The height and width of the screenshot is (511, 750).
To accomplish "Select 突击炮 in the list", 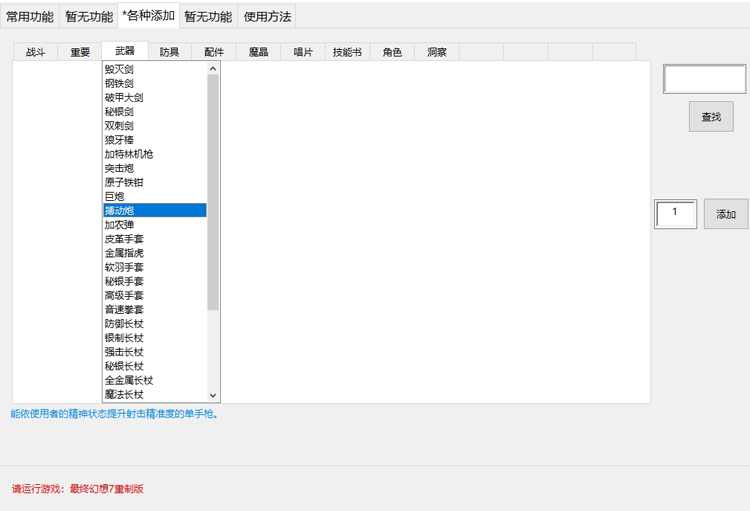I will tap(155, 168).
